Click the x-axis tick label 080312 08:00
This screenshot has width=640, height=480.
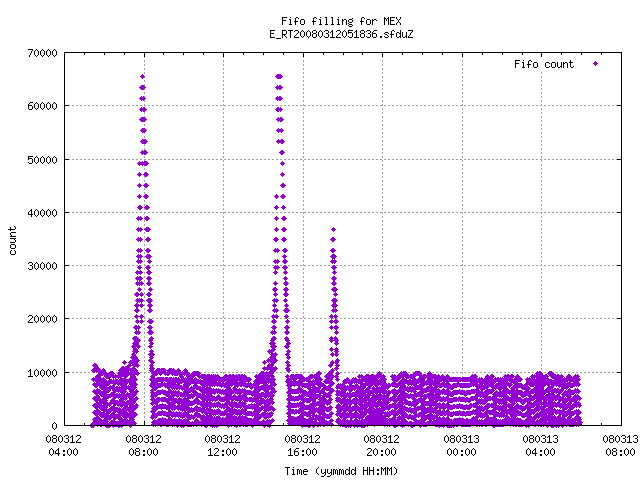coord(143,446)
